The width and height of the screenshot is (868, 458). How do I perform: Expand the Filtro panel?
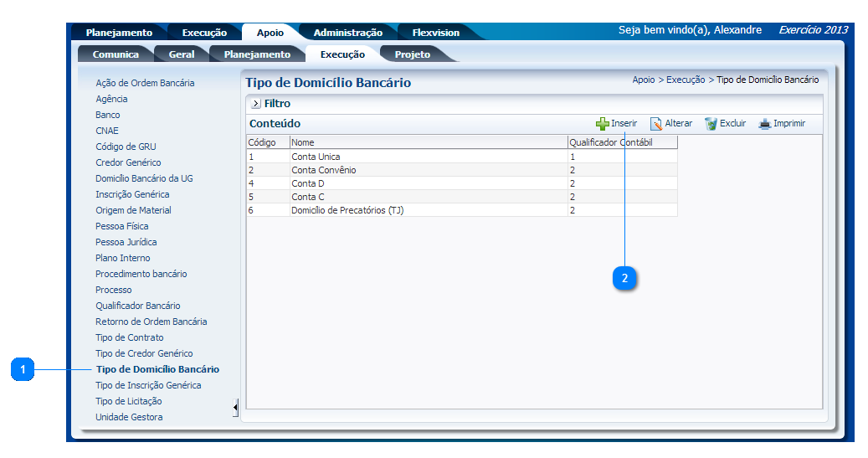(256, 104)
